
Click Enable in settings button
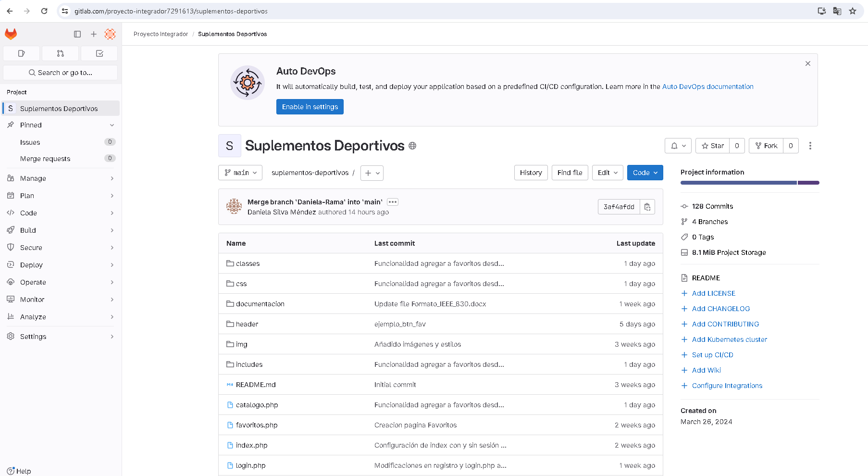[310, 107]
